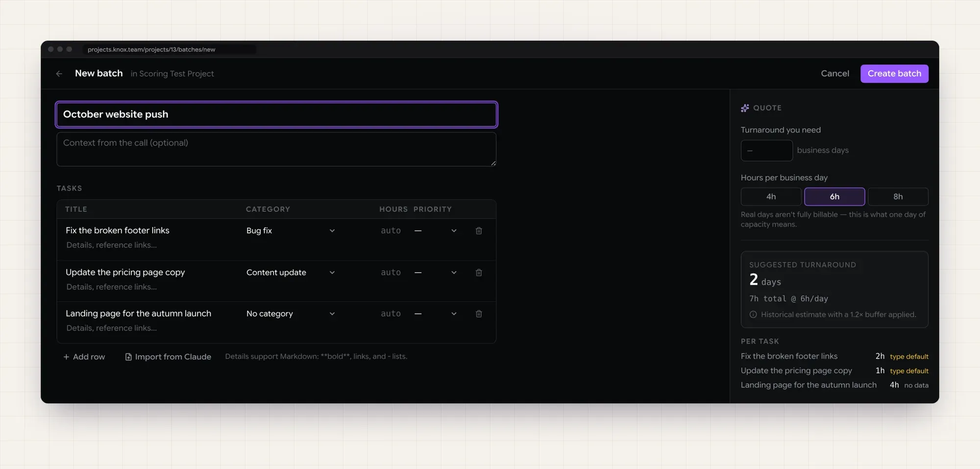This screenshot has height=469, width=980.
Task: Add a new task row
Action: 84,357
